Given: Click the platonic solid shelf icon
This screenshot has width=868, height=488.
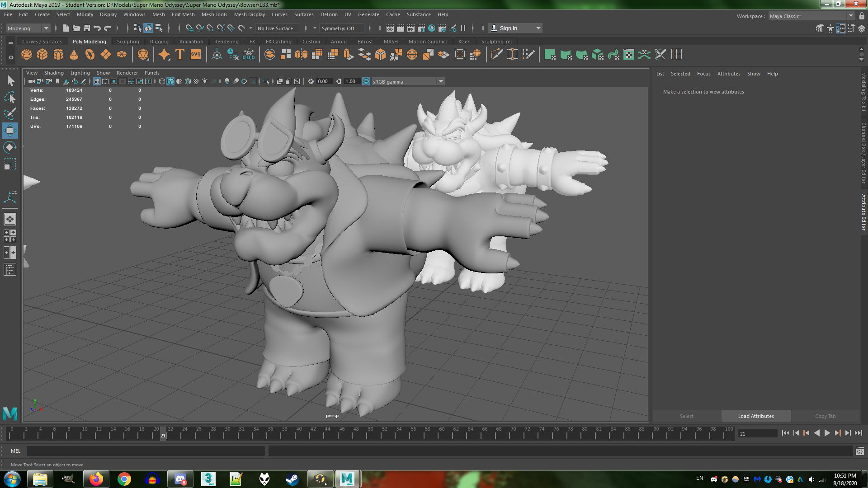Looking at the screenshot, I should click(x=143, y=55).
